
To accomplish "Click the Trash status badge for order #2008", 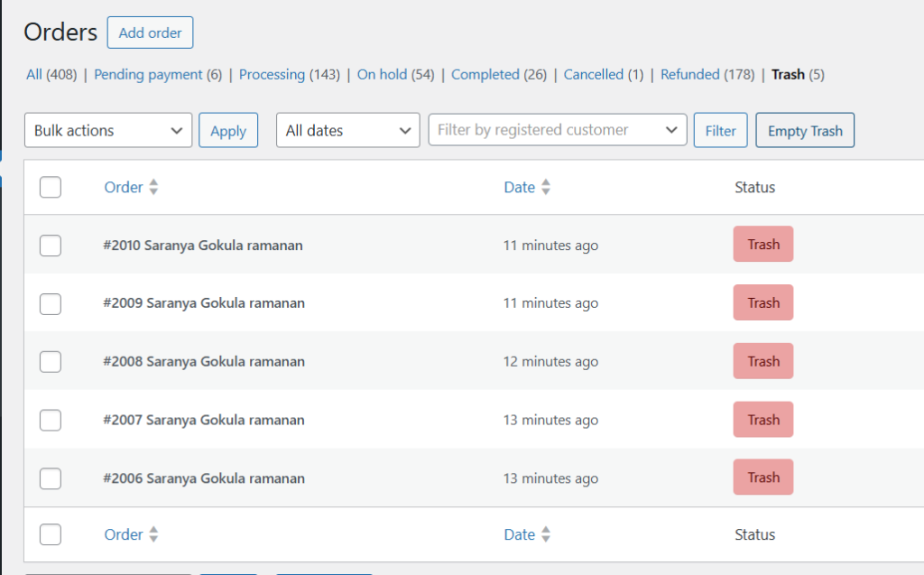I will tap(762, 361).
